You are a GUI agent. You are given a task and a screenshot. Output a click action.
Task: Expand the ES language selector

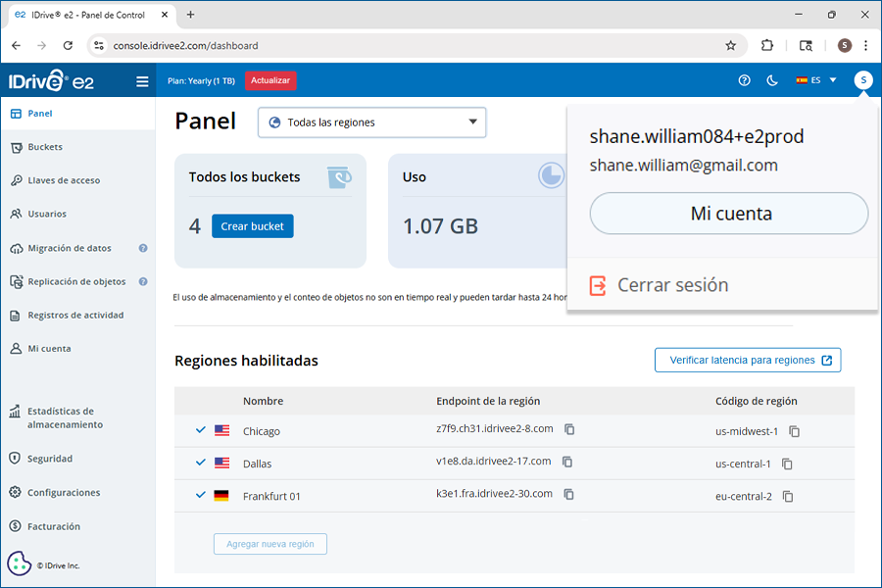816,80
